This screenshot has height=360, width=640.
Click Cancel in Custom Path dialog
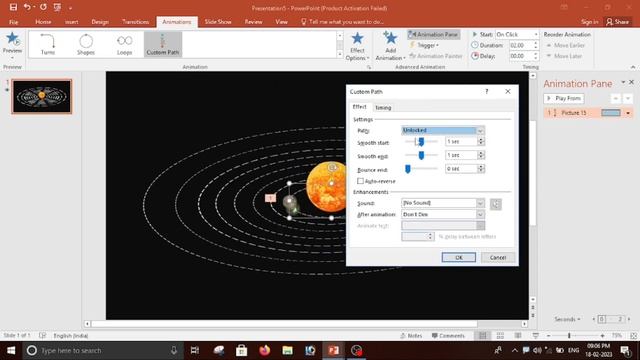click(x=498, y=258)
